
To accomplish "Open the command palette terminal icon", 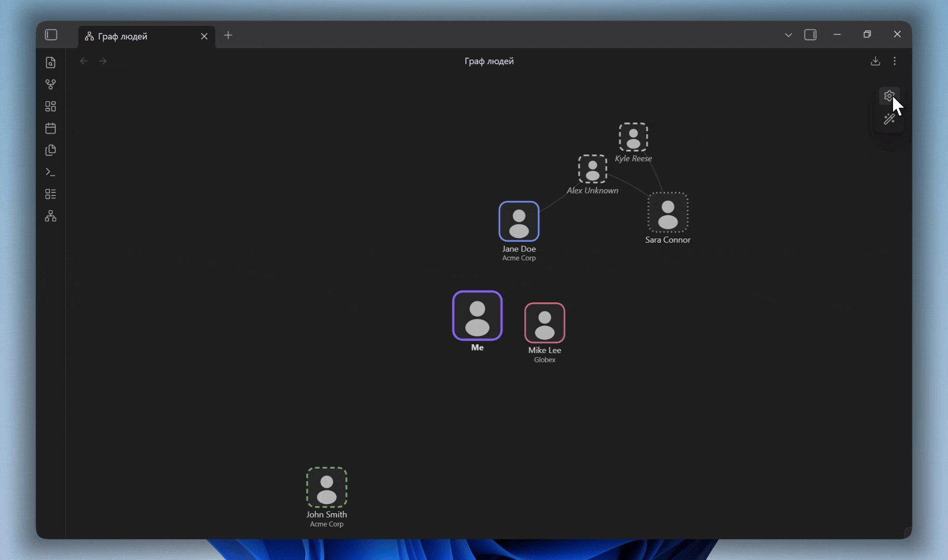I will 50,172.
